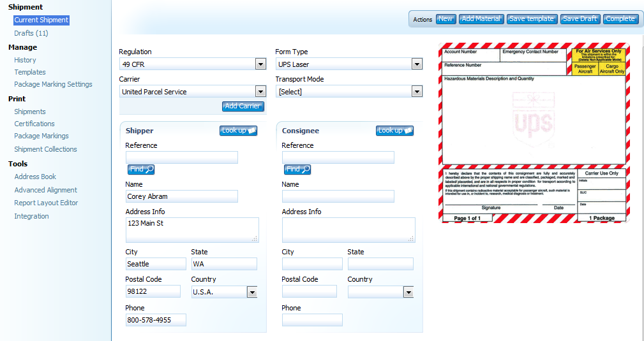Viewport: 644px width, 341px height.
Task: Open Drafts (11) in sidebar
Action: (x=31, y=33)
